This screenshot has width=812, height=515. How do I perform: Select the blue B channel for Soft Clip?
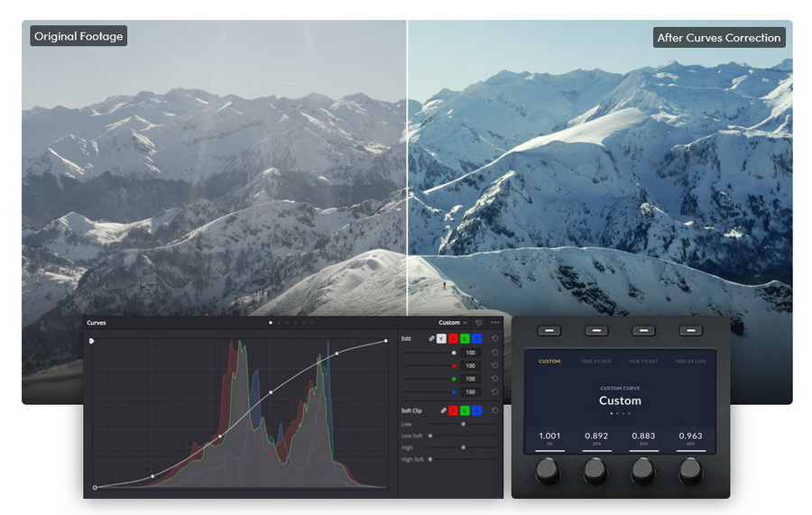tap(477, 410)
